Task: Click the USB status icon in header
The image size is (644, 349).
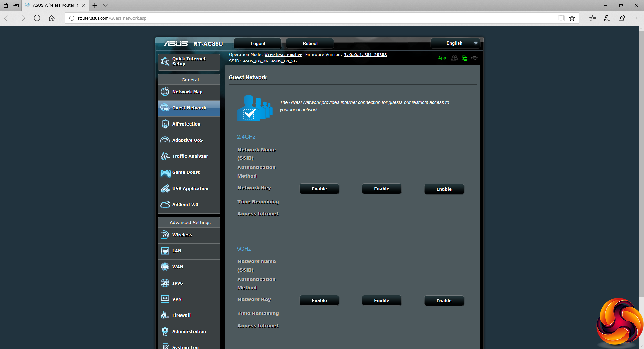Action: click(474, 58)
